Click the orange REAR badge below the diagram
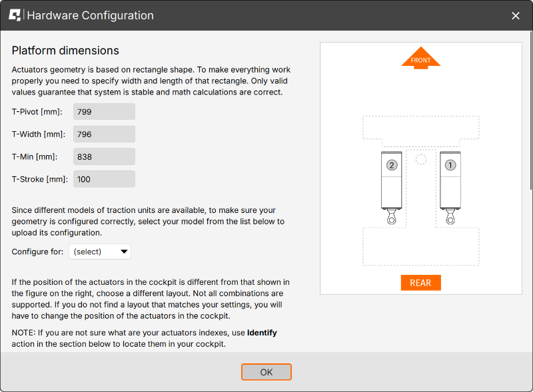533x392 pixels. [x=420, y=282]
